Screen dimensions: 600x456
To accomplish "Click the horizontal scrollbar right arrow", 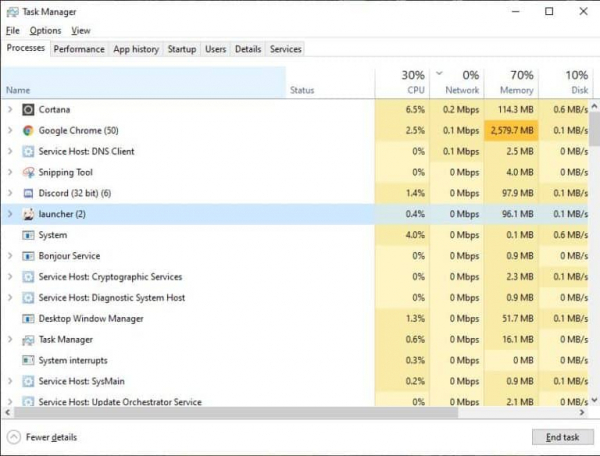I will tap(582, 412).
